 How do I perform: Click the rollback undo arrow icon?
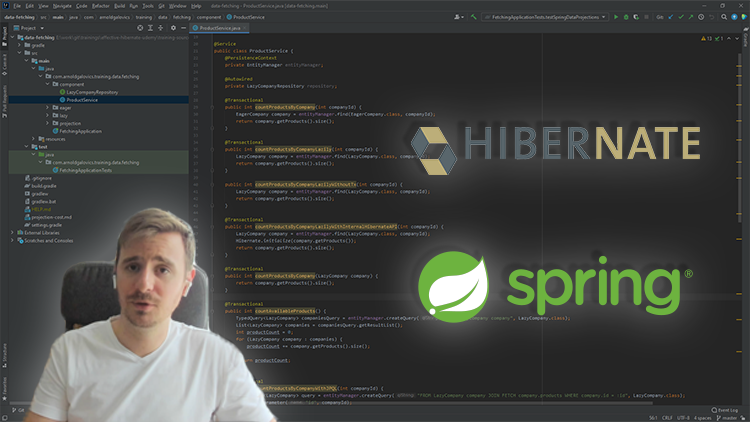(x=711, y=17)
